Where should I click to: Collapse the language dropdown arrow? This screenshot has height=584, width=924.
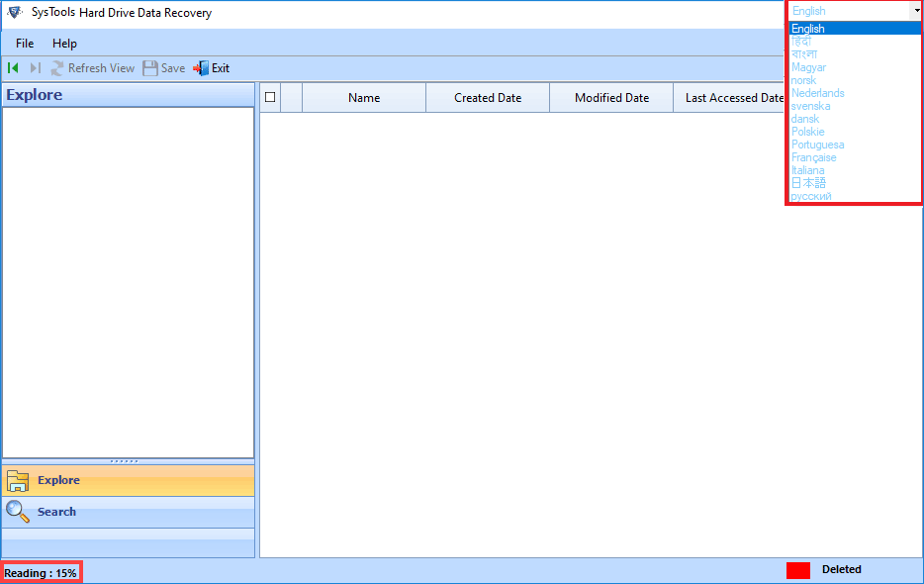[917, 11]
